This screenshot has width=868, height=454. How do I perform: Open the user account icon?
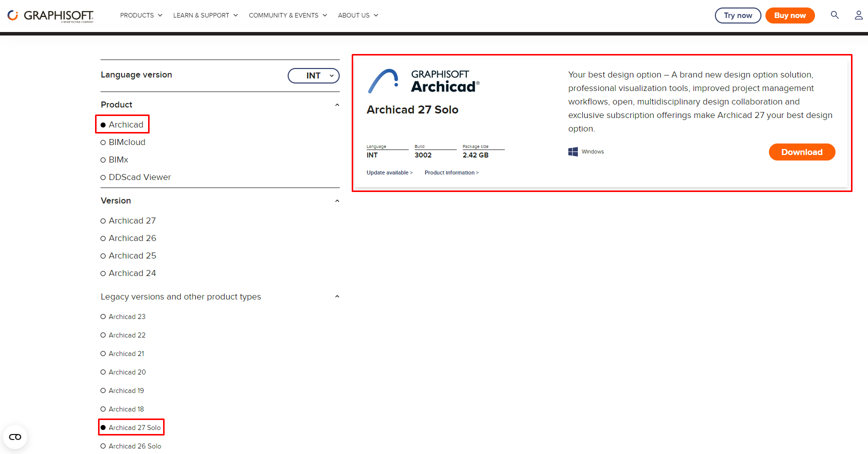tap(858, 15)
